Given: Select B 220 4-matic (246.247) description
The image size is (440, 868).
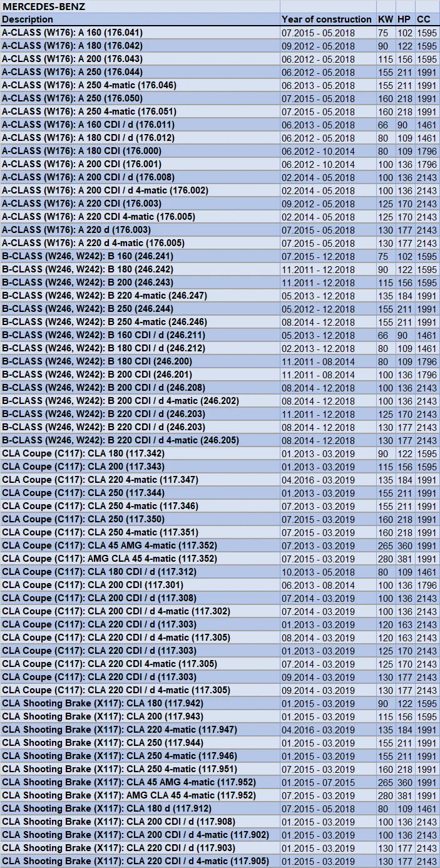Looking at the screenshot, I should click(x=140, y=296).
